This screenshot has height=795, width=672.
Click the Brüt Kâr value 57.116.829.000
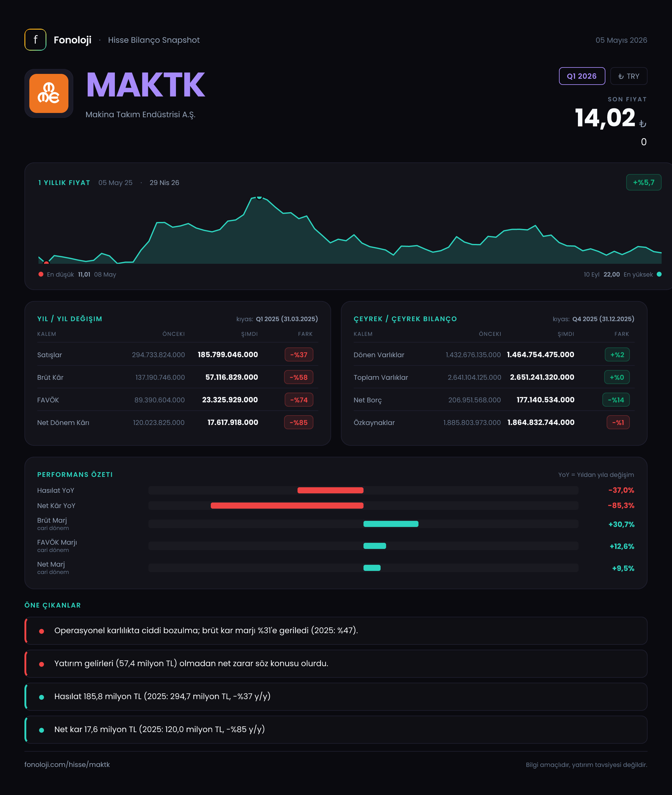coord(232,377)
